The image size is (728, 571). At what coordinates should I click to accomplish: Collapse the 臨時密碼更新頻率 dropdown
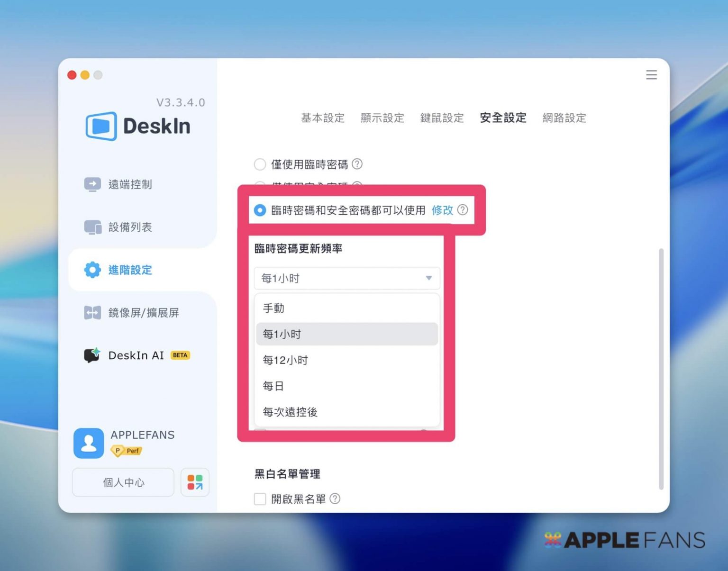428,278
